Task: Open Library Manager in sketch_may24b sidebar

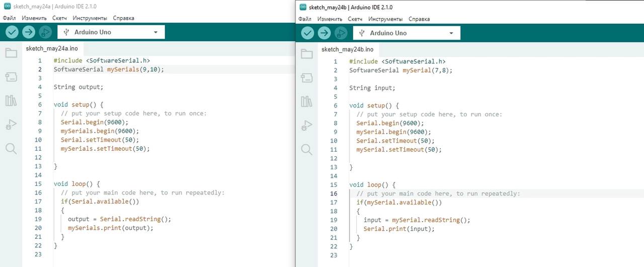Action: pyautogui.click(x=307, y=102)
